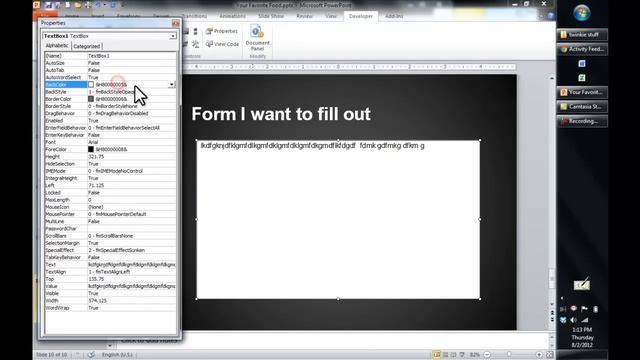Screen dimensions: 640x360
Task: Close the Properties window
Action: (176, 23)
